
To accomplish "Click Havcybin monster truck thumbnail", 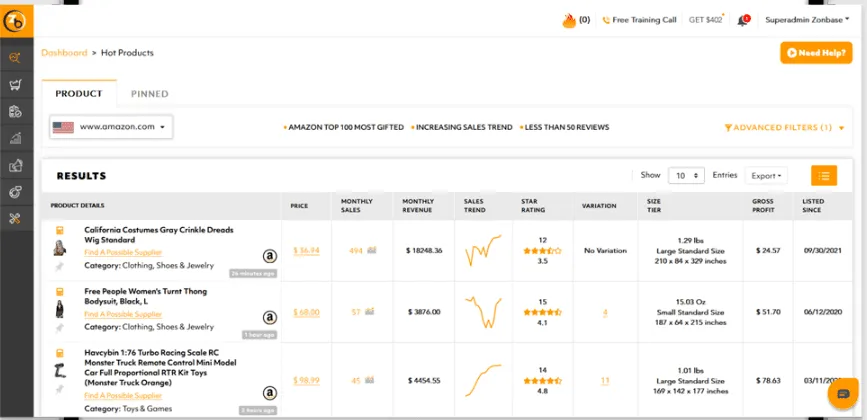I will pos(60,371).
